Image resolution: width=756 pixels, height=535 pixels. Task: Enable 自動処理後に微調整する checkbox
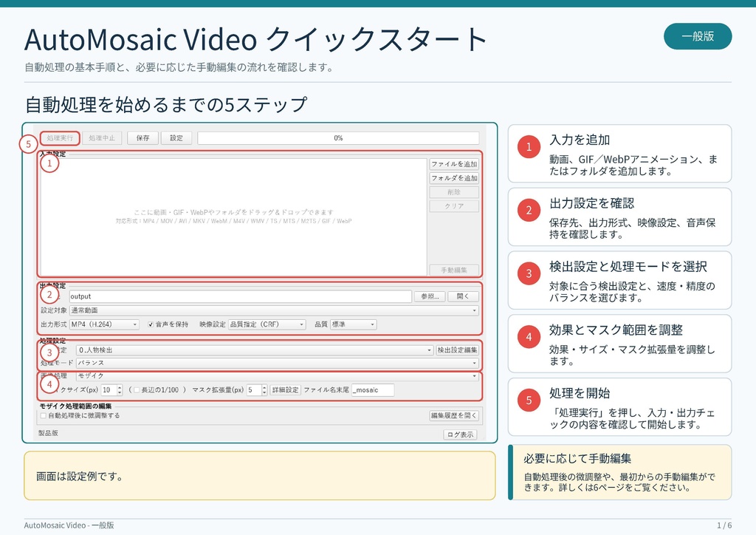click(x=80, y=415)
